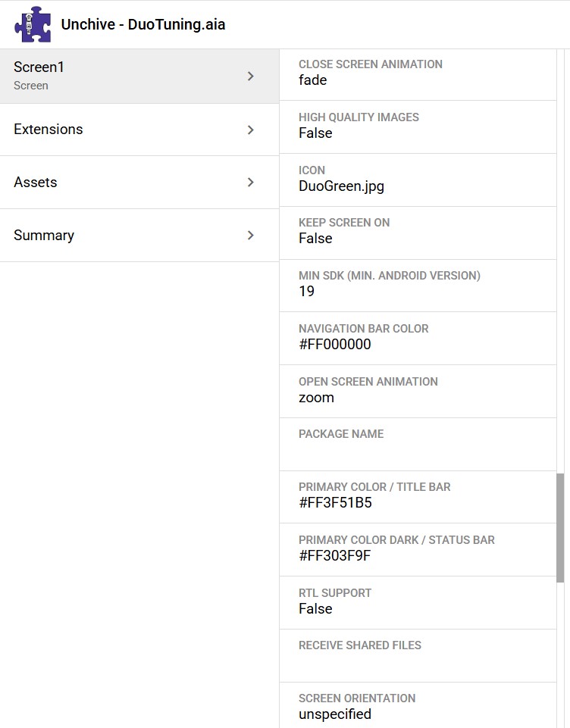This screenshot has width=570, height=728.
Task: Click the properties panel vertical scrollbar
Action: [x=560, y=528]
